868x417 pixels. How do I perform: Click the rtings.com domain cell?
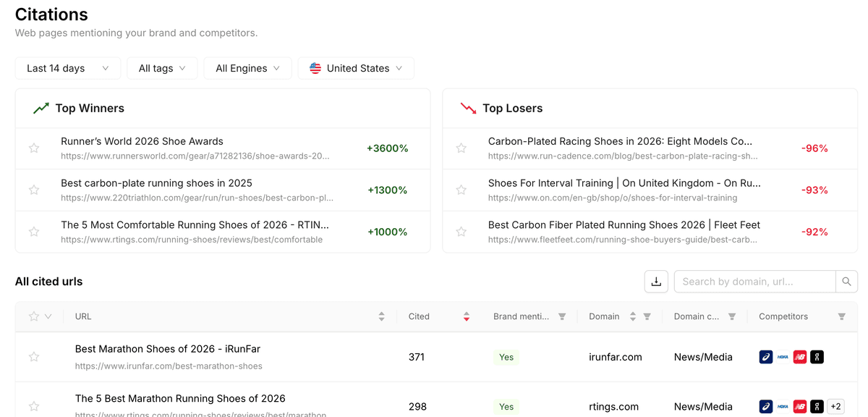point(613,406)
